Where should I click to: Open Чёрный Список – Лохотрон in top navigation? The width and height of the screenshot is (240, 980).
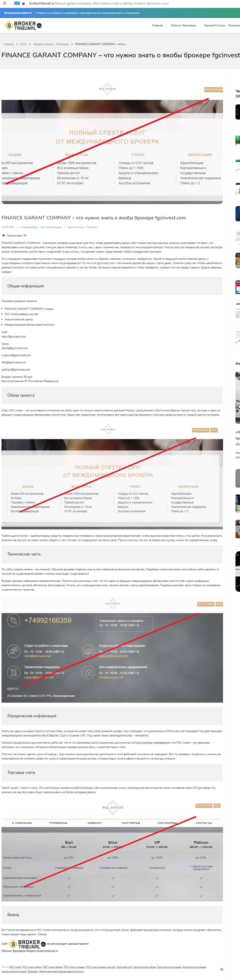222,25
